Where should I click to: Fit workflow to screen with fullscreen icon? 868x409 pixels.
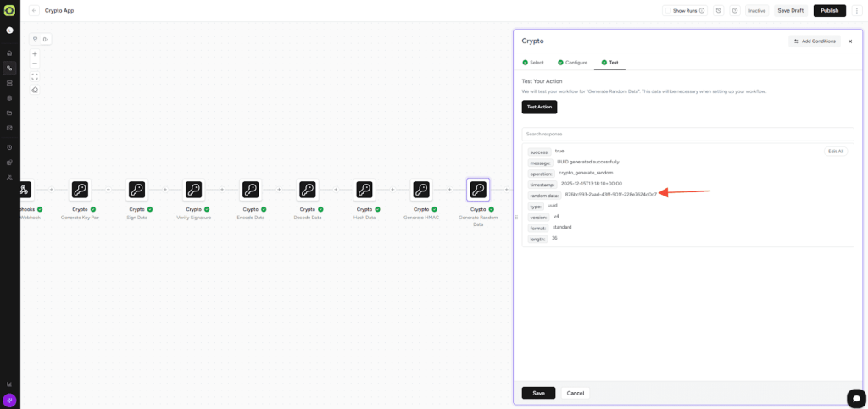pyautogui.click(x=35, y=76)
